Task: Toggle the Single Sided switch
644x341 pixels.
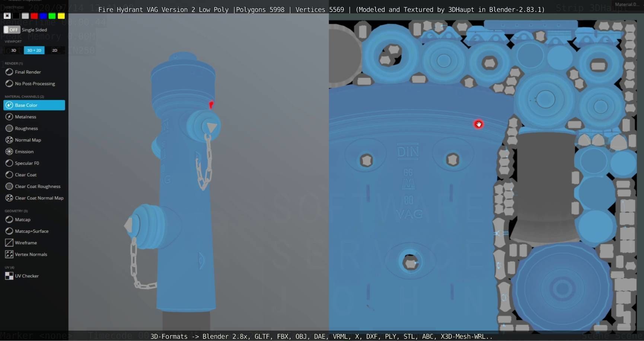Action: [12, 30]
